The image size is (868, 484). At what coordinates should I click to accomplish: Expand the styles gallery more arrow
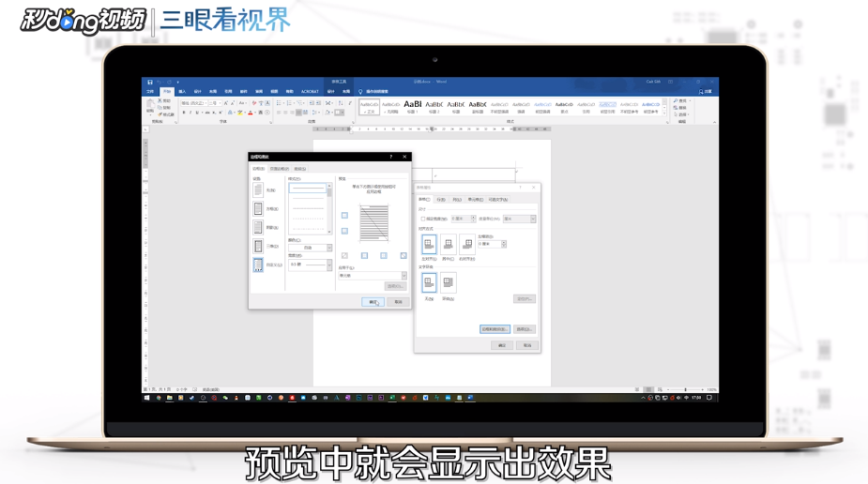pos(664,113)
